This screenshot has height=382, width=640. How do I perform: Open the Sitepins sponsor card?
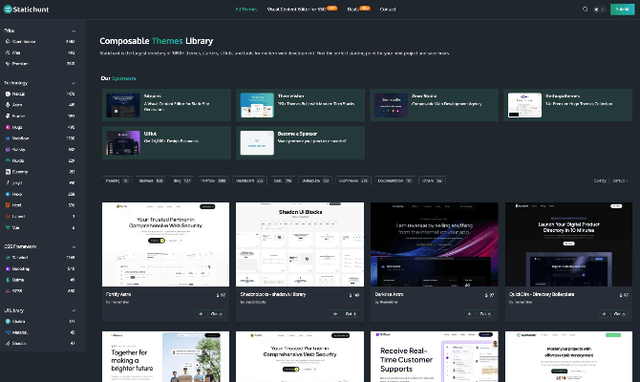[x=167, y=105]
